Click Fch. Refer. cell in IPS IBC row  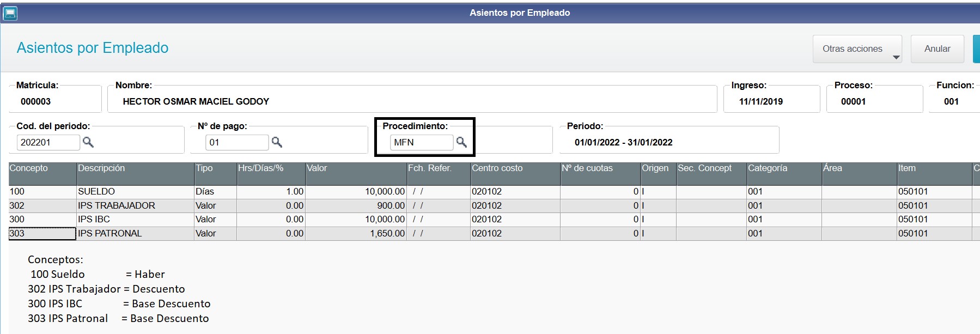click(439, 220)
